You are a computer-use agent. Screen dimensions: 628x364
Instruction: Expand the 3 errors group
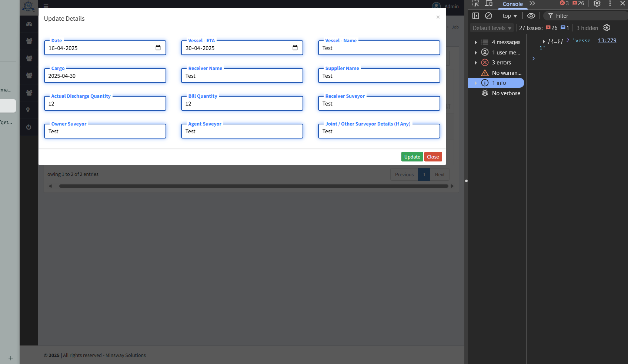[x=476, y=63]
